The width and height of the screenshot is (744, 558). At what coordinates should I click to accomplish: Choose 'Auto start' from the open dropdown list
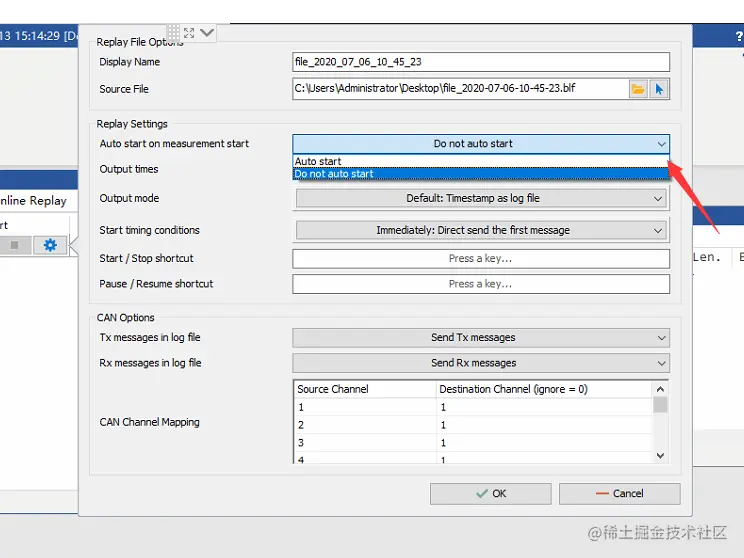pyautogui.click(x=481, y=161)
